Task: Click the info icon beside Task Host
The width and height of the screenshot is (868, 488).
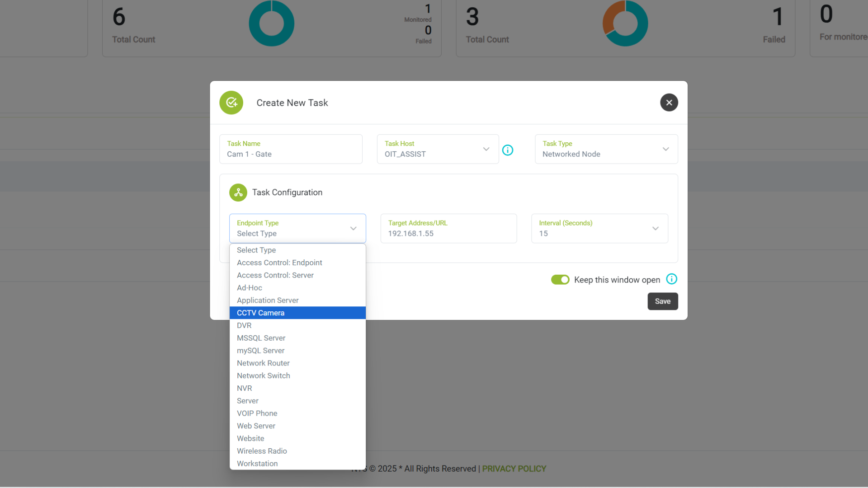Action: click(508, 150)
